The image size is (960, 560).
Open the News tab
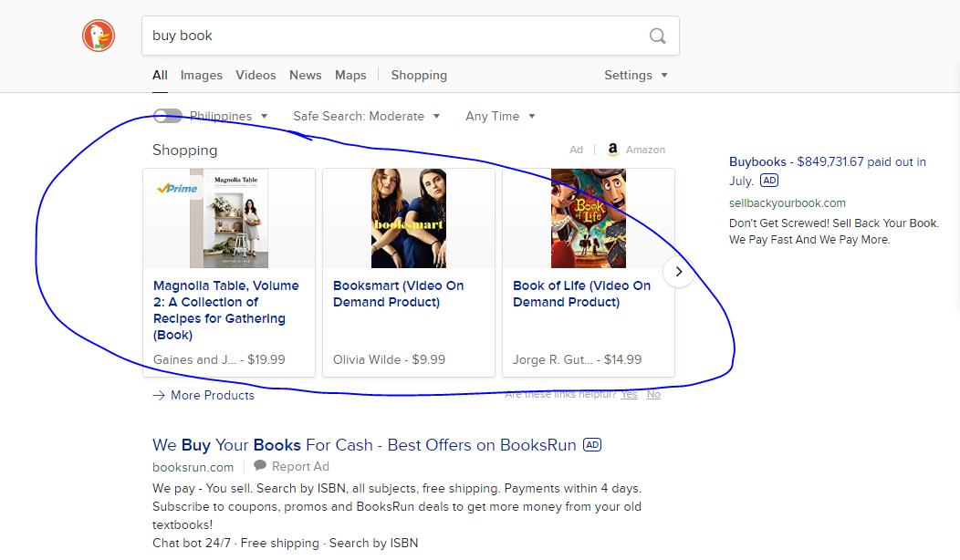point(306,76)
